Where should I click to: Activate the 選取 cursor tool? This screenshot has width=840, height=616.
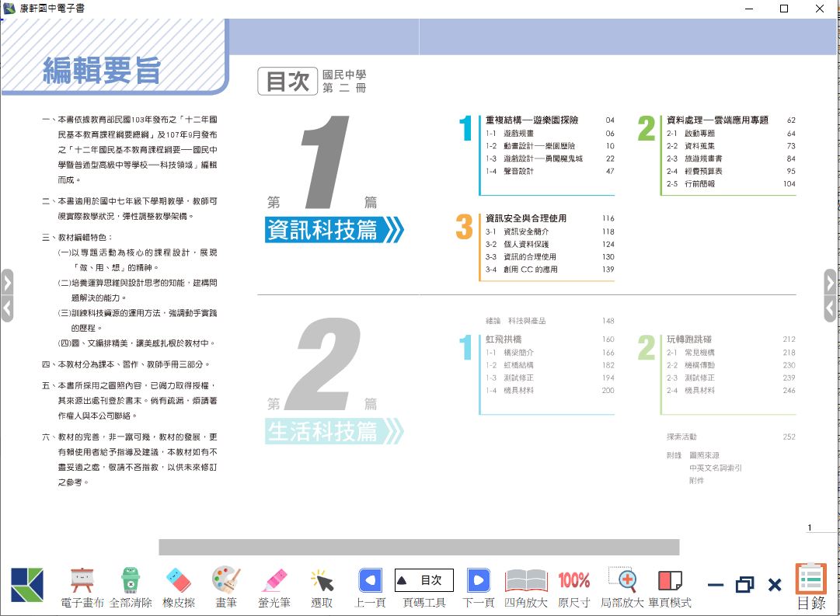[x=322, y=581]
